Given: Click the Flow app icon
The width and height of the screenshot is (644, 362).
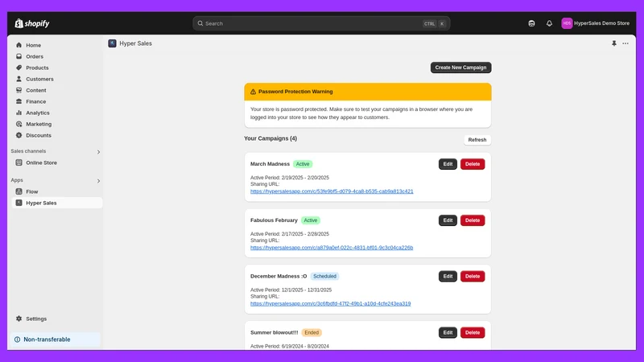Looking at the screenshot, I should (19, 191).
